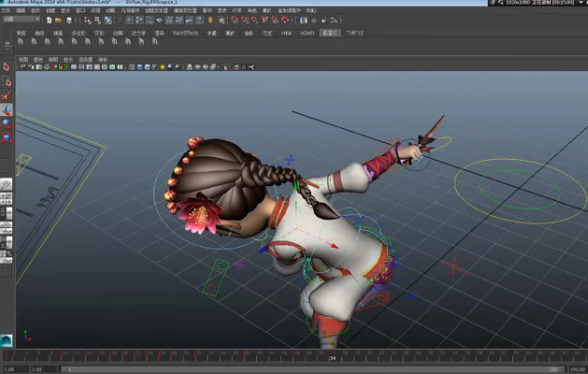Image resolution: width=588 pixels, height=374 pixels.
Task: Click the question mark selection mask icon
Action: pos(199,21)
